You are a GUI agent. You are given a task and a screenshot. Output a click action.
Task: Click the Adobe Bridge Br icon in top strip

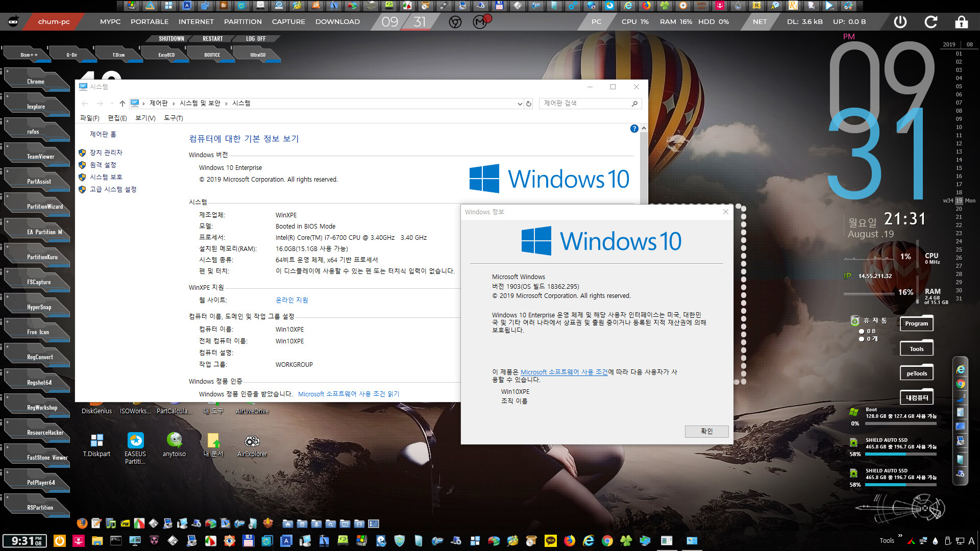[224, 6]
